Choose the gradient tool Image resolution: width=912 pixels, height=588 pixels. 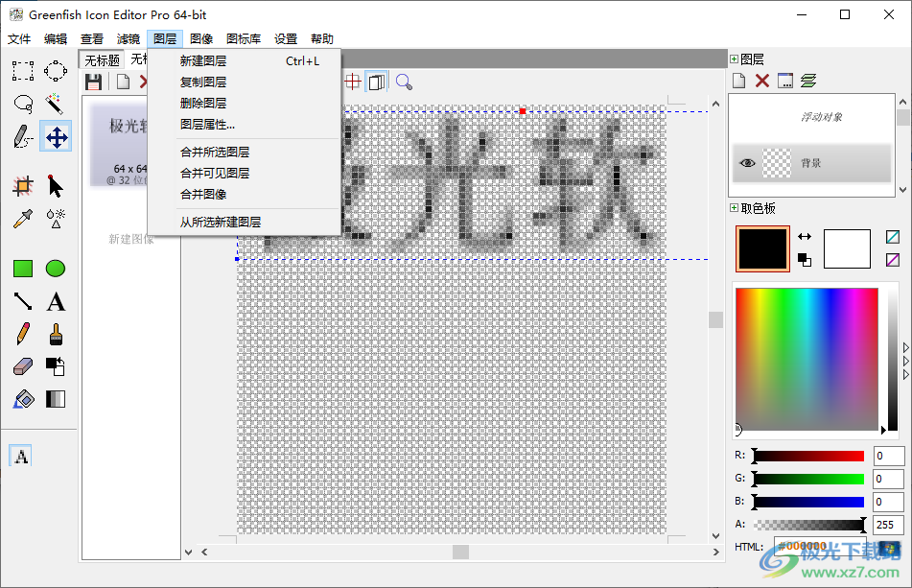(56, 398)
